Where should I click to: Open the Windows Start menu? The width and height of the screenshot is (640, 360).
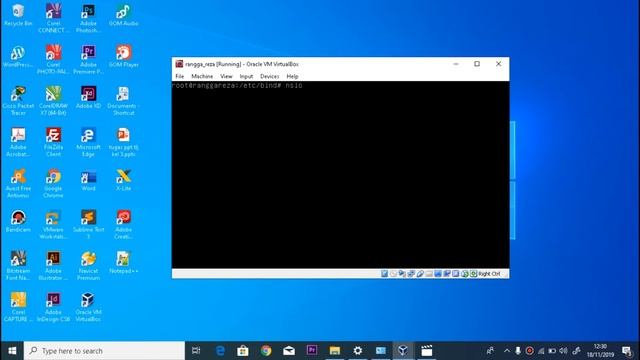pos(12,351)
